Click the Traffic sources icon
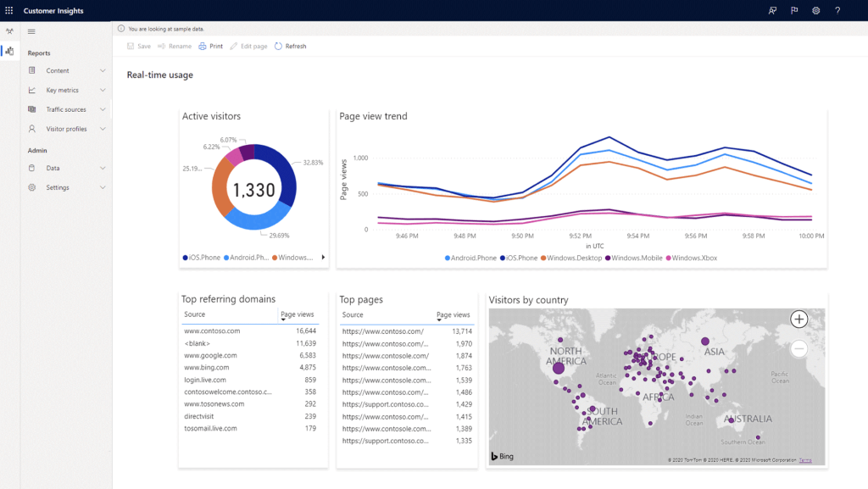 point(32,109)
